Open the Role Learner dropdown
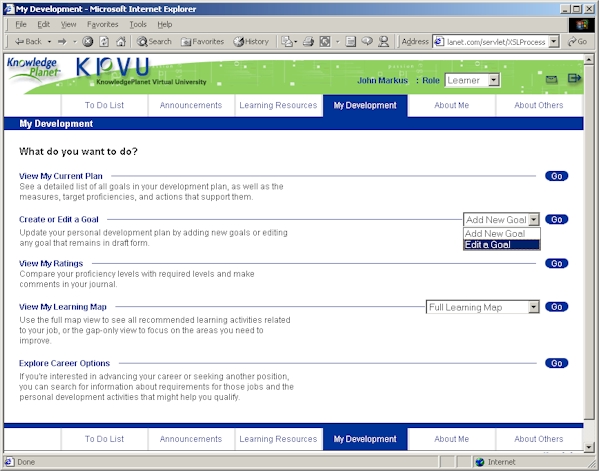This screenshot has height=472, width=600. point(472,80)
